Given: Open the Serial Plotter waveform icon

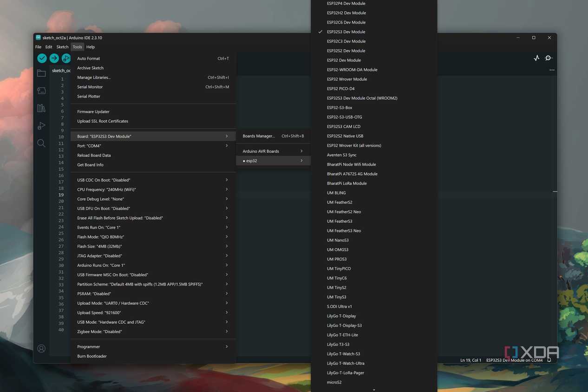Looking at the screenshot, I should [x=536, y=58].
